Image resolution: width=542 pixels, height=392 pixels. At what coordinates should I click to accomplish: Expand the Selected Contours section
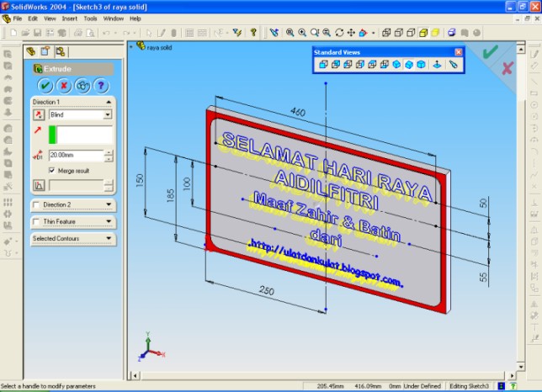[109, 238]
